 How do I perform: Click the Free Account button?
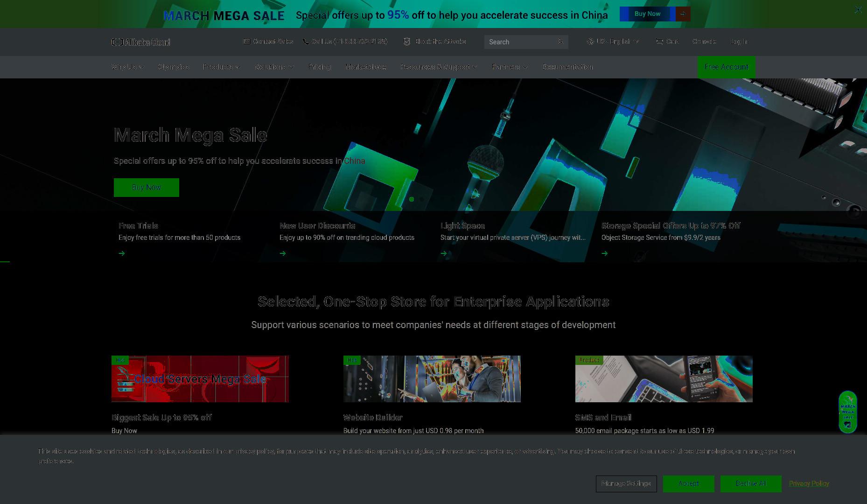point(727,67)
